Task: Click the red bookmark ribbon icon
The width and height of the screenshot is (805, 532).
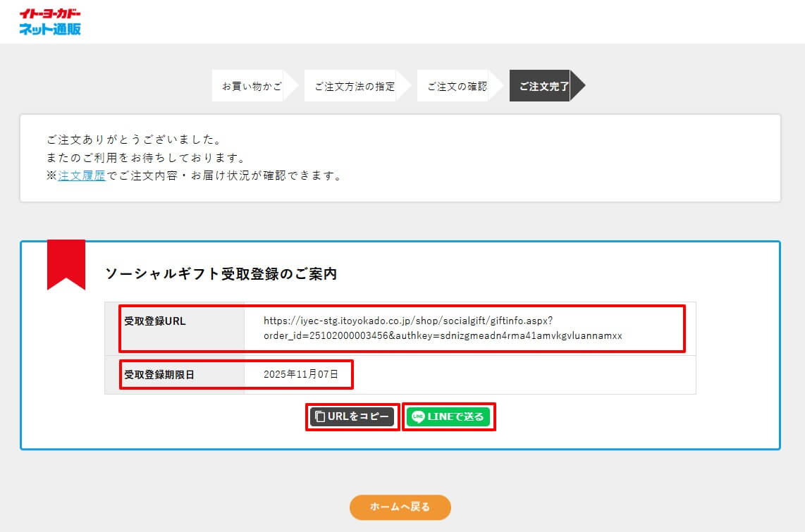Action: pyautogui.click(x=66, y=263)
